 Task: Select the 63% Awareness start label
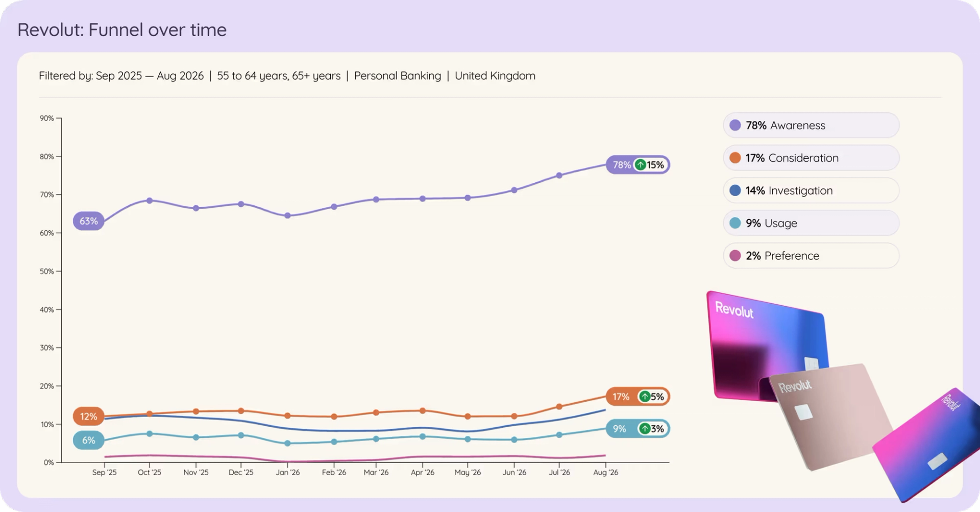pos(88,221)
